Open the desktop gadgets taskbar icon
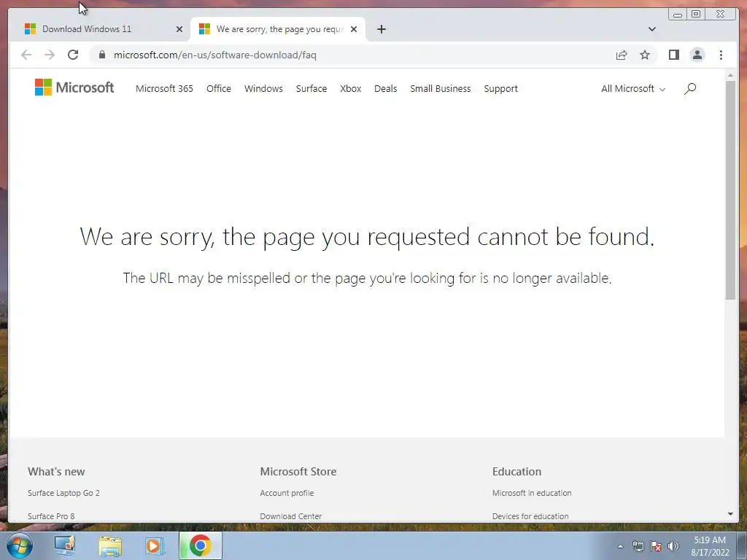The image size is (747, 560). coord(65,545)
